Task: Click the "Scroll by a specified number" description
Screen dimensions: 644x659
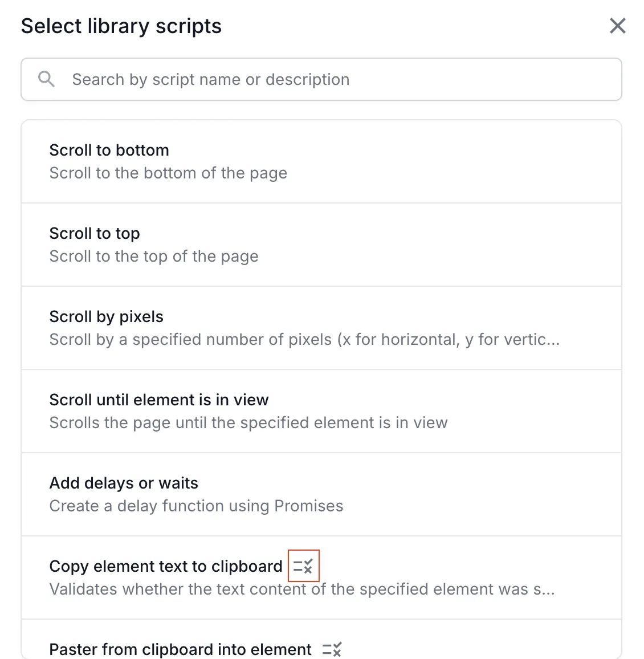Action: tap(304, 340)
